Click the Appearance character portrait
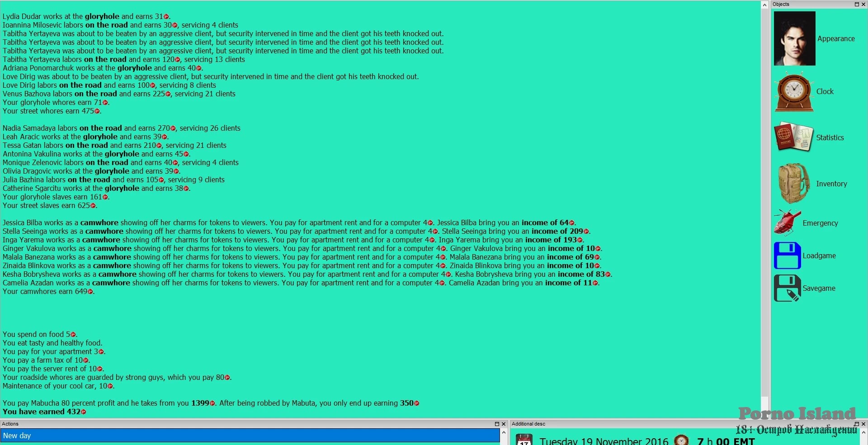Screen dimensions: 868x445 [794, 39]
